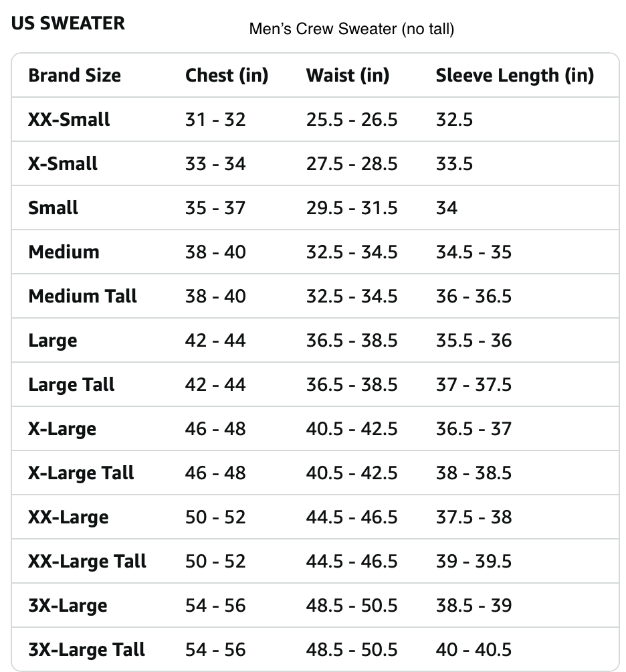Screen dimensions: 626x672
Task: Click the 32.5 sleeve length value
Action: point(454,120)
